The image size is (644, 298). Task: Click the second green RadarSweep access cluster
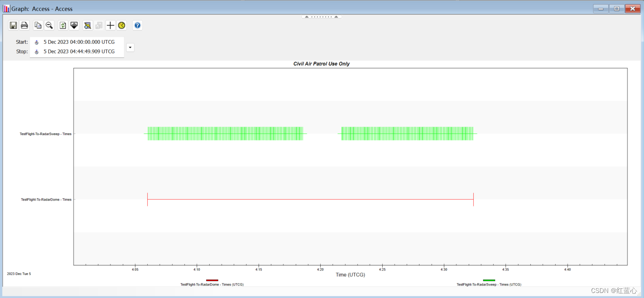coord(408,134)
